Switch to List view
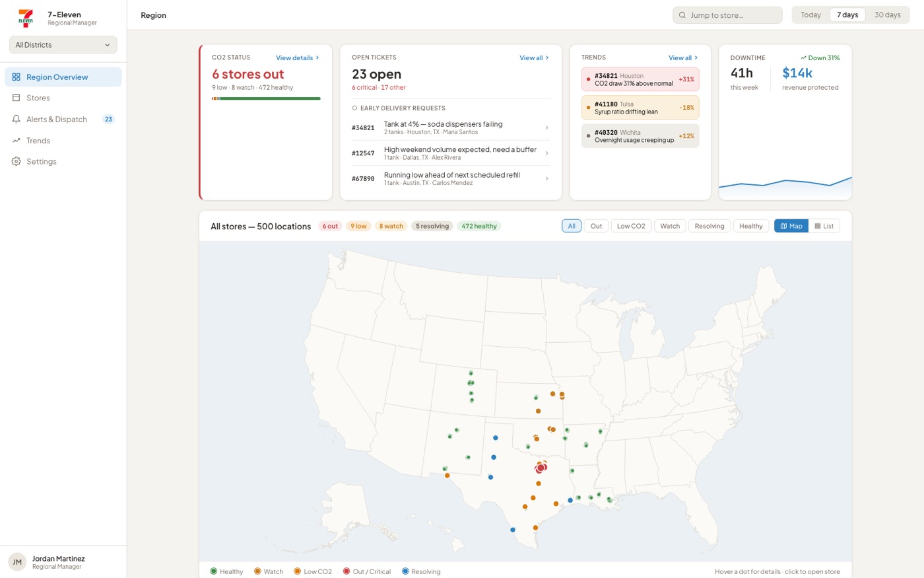This screenshot has width=924, height=578. click(x=824, y=226)
